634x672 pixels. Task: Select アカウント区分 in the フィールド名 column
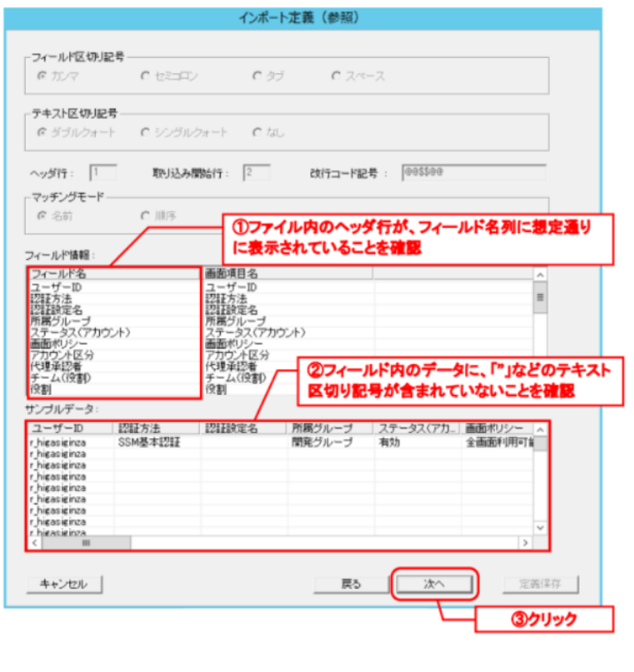pos(62,355)
